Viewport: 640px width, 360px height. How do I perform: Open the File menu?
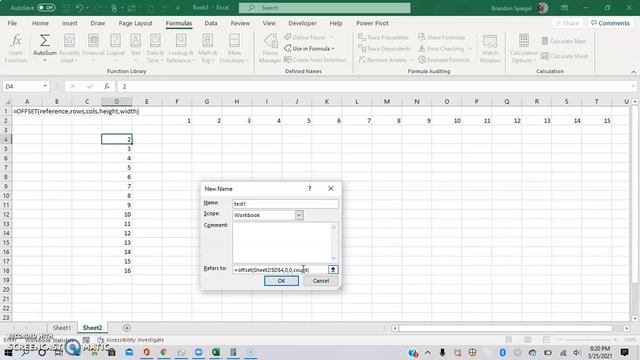click(12, 23)
